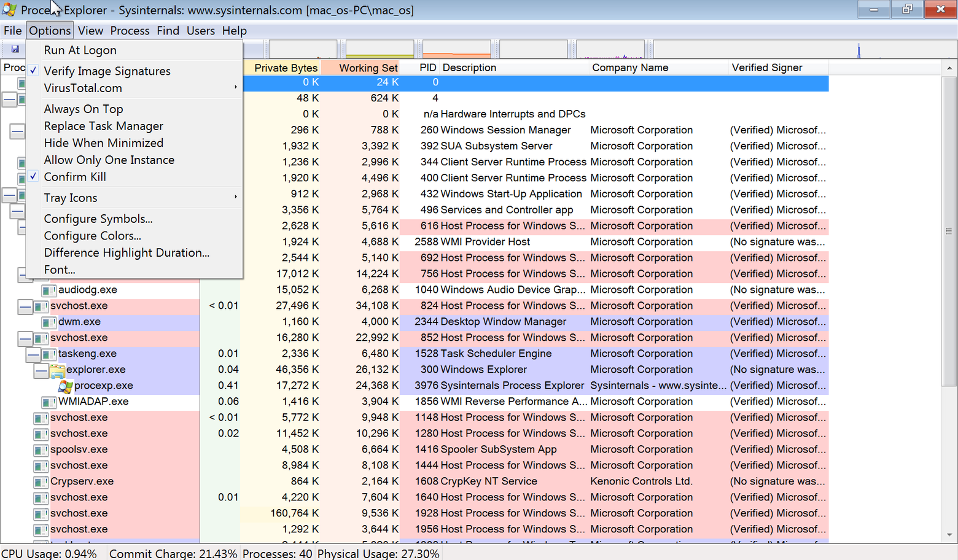
Task: Uncheck the Confirm Kill option
Action: pos(134,177)
